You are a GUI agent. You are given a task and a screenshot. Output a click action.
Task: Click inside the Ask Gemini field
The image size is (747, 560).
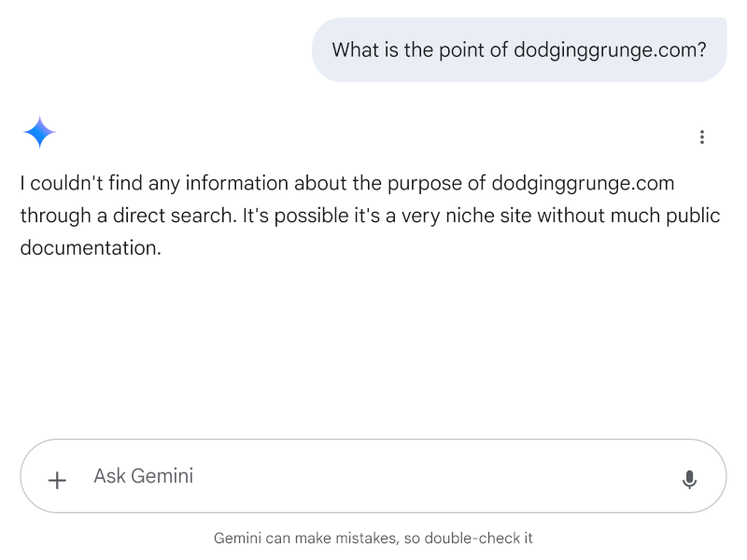coord(280,476)
